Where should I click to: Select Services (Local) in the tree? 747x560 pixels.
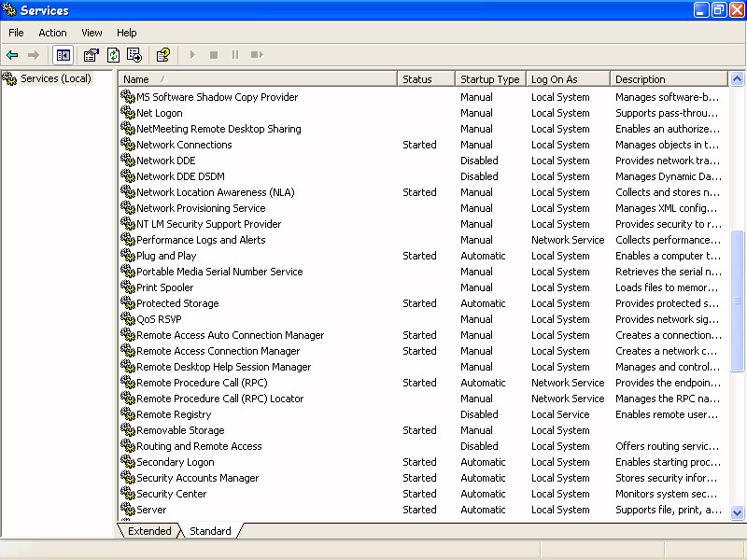click(56, 78)
